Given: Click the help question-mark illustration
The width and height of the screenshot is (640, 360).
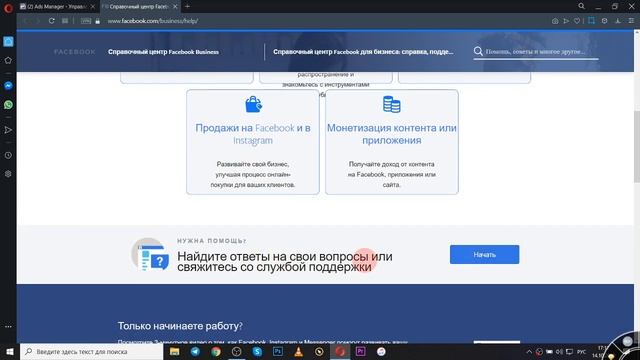Looking at the screenshot, I should click(150, 254).
